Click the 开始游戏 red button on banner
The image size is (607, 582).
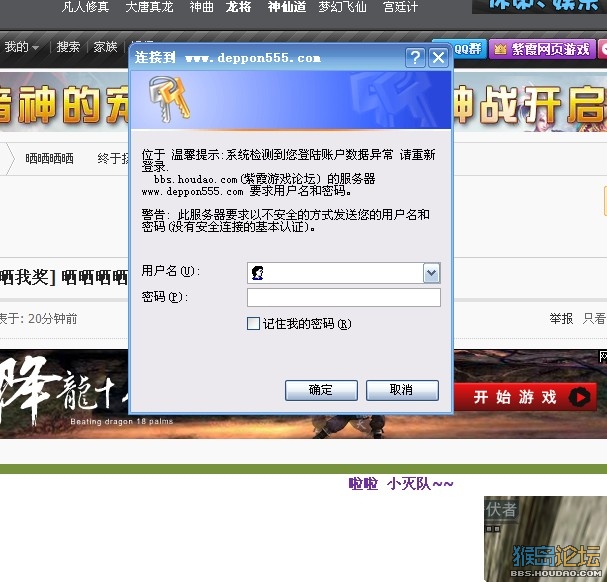point(525,397)
